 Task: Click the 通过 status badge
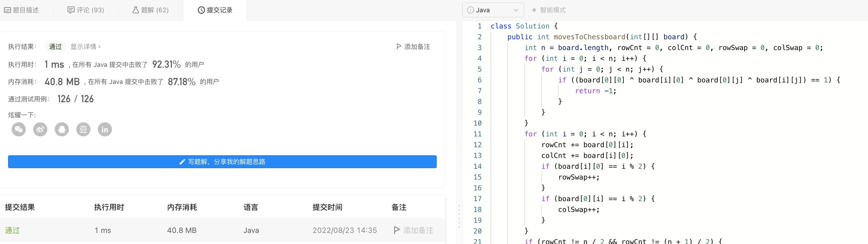click(55, 46)
